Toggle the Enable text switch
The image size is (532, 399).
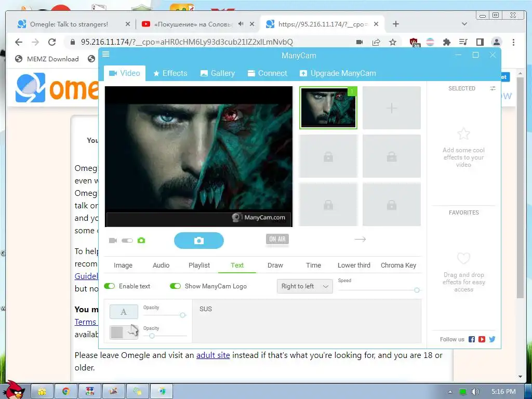[x=110, y=286]
